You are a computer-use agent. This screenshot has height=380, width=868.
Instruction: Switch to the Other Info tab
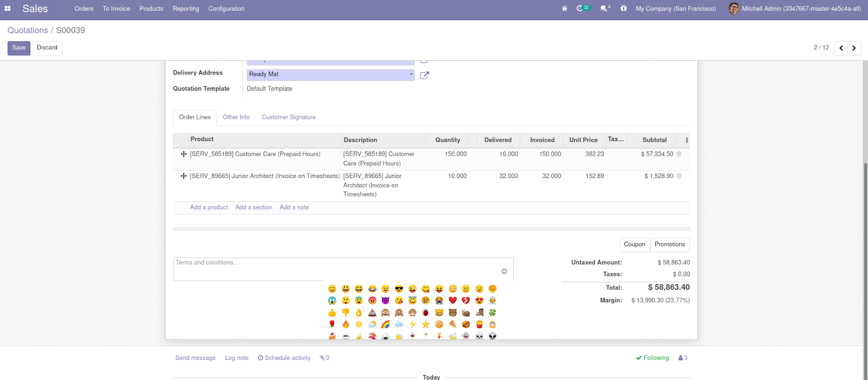[x=236, y=117]
